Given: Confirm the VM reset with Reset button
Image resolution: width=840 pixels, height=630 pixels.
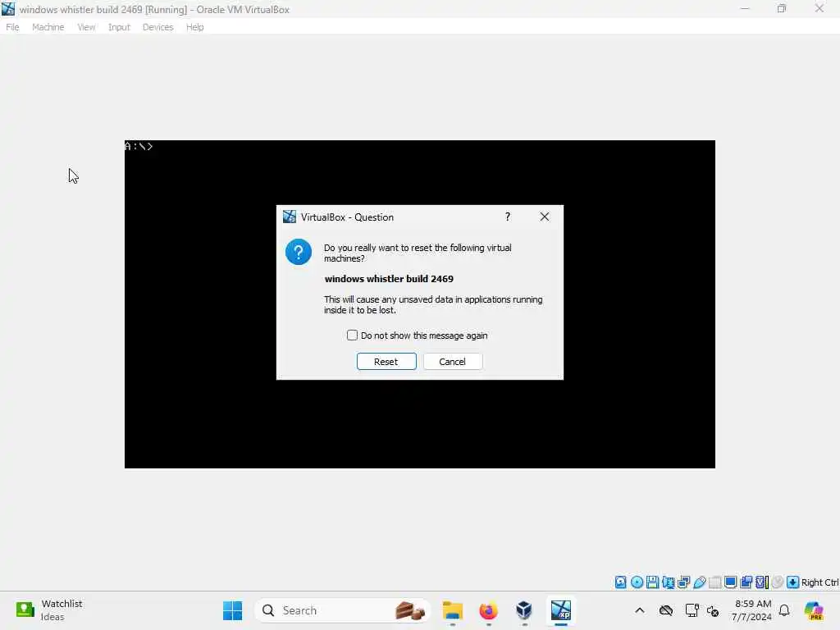Looking at the screenshot, I should 386,362.
